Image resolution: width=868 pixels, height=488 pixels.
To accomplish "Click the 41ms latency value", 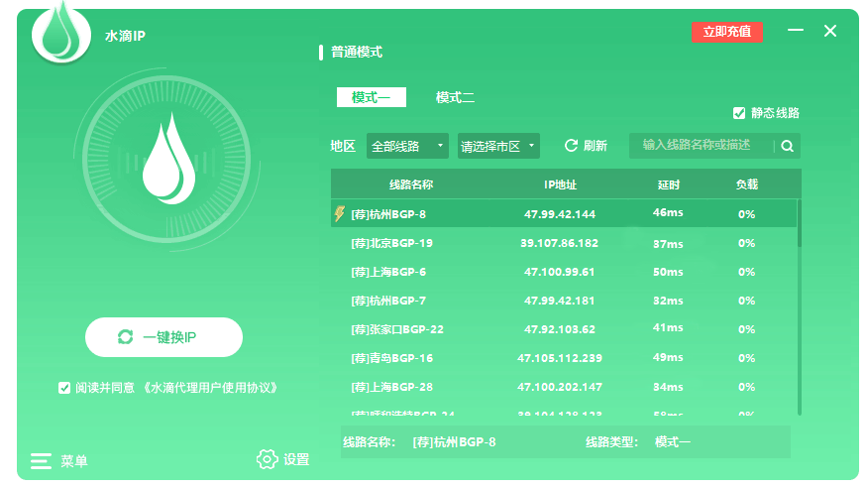I will (x=668, y=328).
